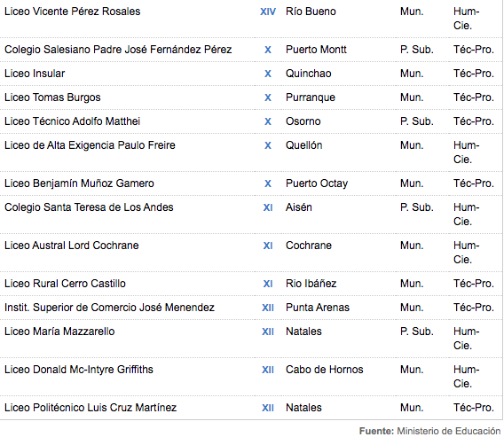Click the X region link next to Quellón

pyautogui.click(x=268, y=145)
